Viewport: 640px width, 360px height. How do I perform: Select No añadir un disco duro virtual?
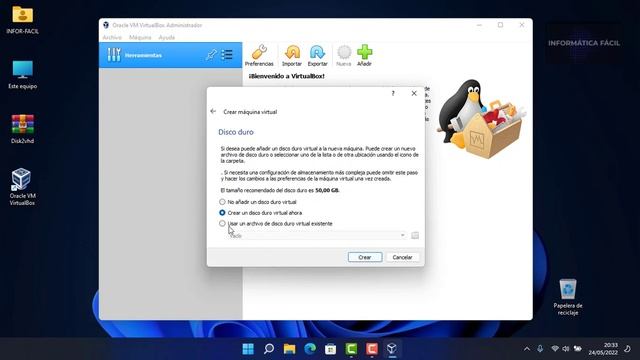pyautogui.click(x=258, y=202)
